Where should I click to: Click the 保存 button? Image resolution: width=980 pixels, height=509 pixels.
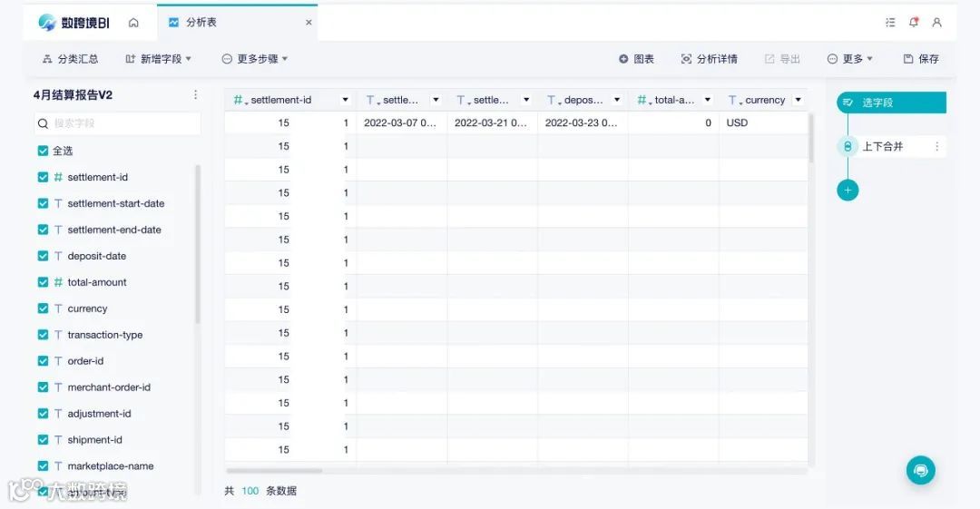click(x=921, y=59)
